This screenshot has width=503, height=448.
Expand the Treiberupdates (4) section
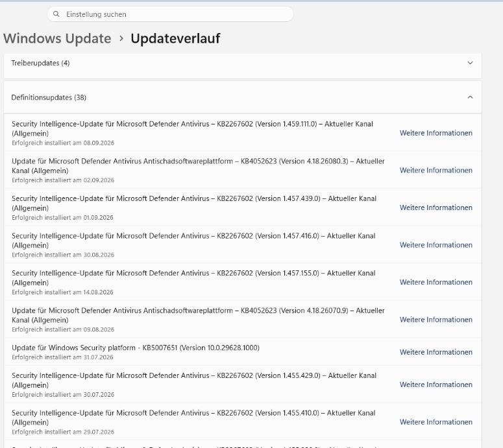243,63
